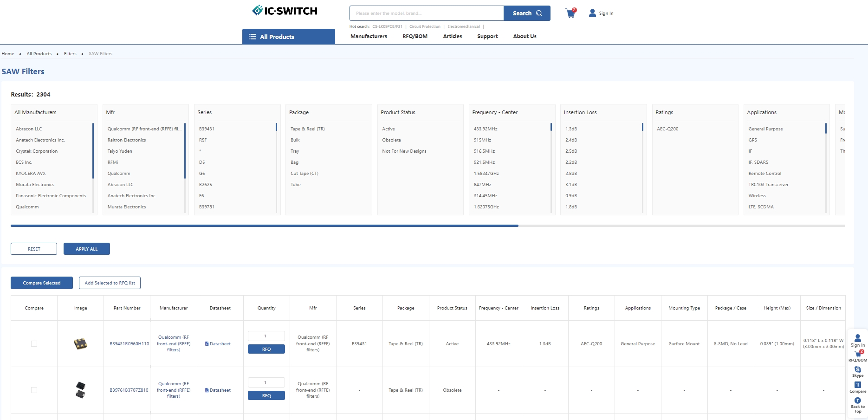Viewport: 868px width, 420px height.
Task: Click the APPLY ALL button
Action: [87, 249]
